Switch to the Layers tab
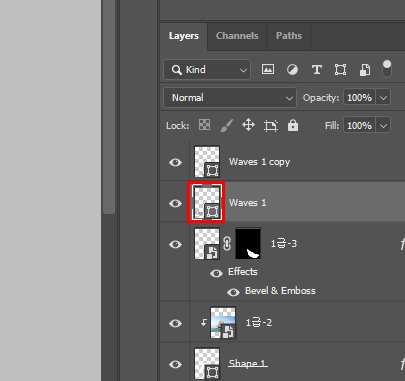This screenshot has height=381, width=405. [x=184, y=36]
